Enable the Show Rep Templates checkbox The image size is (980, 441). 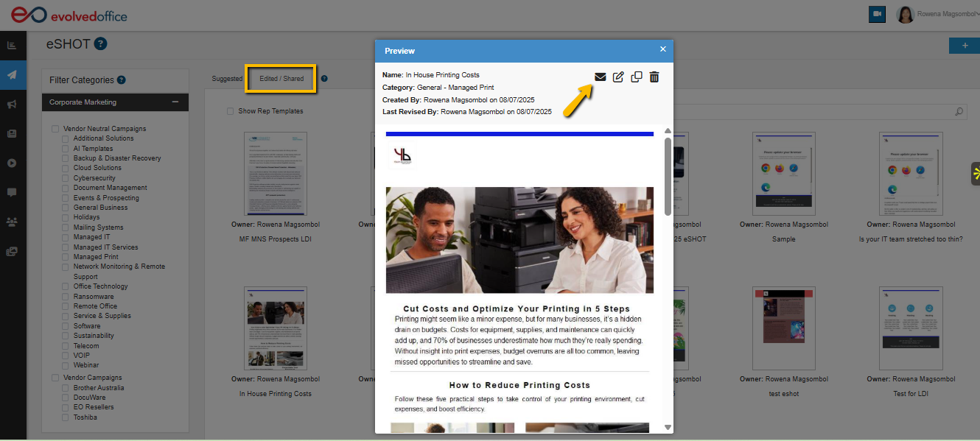point(231,111)
